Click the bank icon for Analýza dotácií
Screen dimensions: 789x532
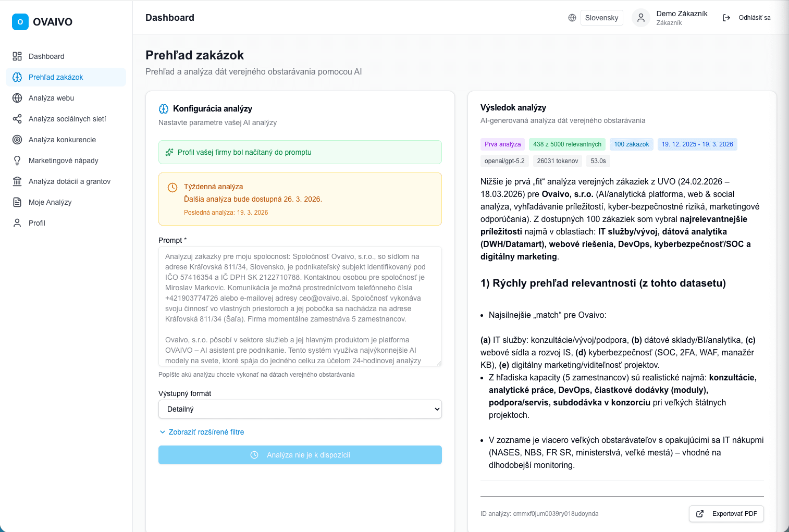click(17, 181)
